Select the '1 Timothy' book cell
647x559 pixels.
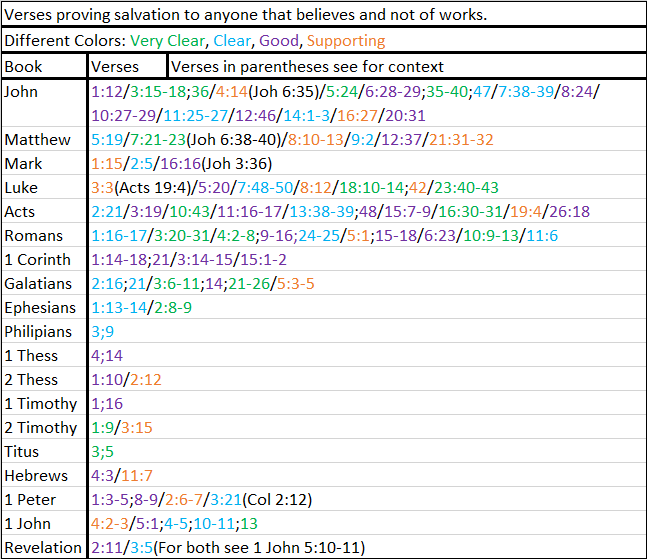(45, 403)
